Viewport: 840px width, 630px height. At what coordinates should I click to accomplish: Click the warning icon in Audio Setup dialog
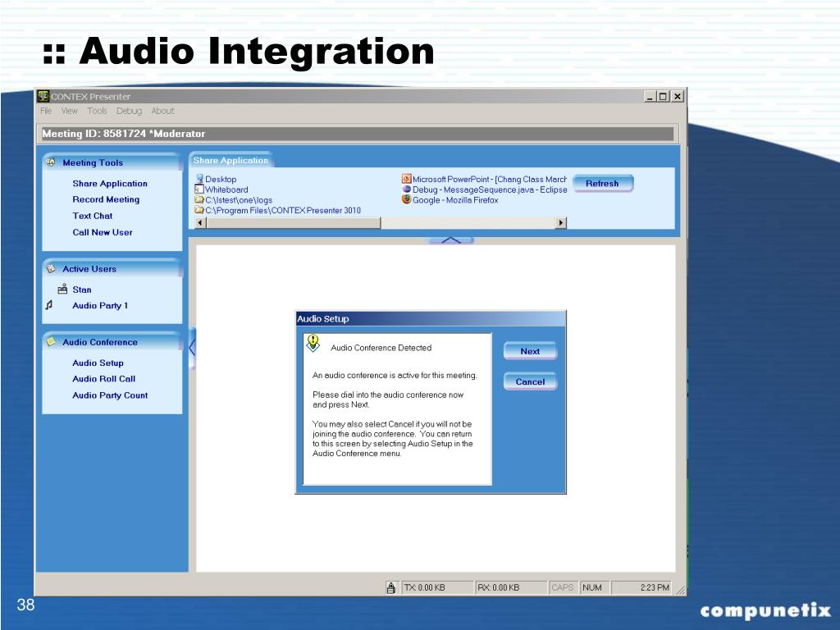tap(313, 343)
